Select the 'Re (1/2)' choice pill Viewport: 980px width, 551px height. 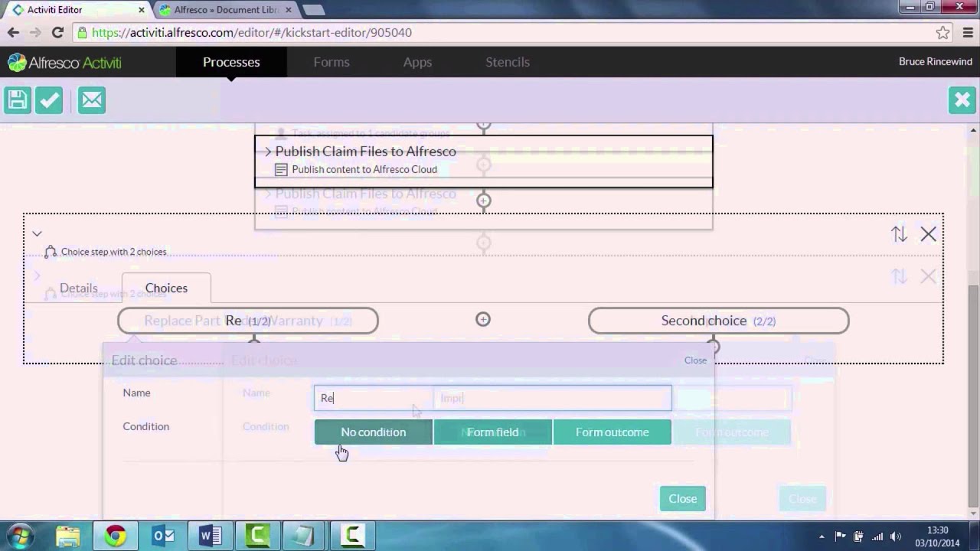248,321
